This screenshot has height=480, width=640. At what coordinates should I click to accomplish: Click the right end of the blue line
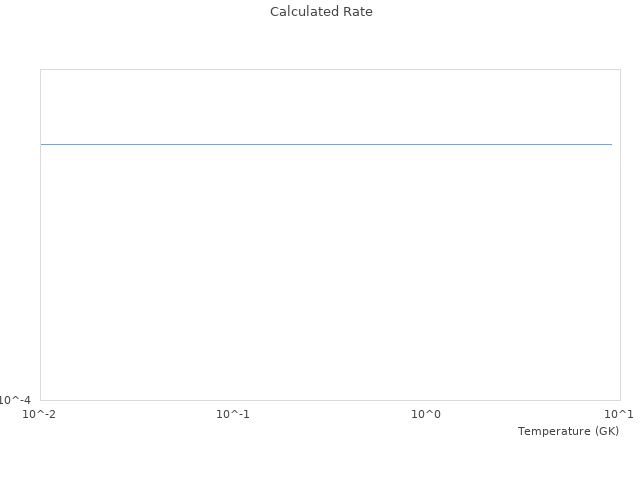tap(611, 144)
